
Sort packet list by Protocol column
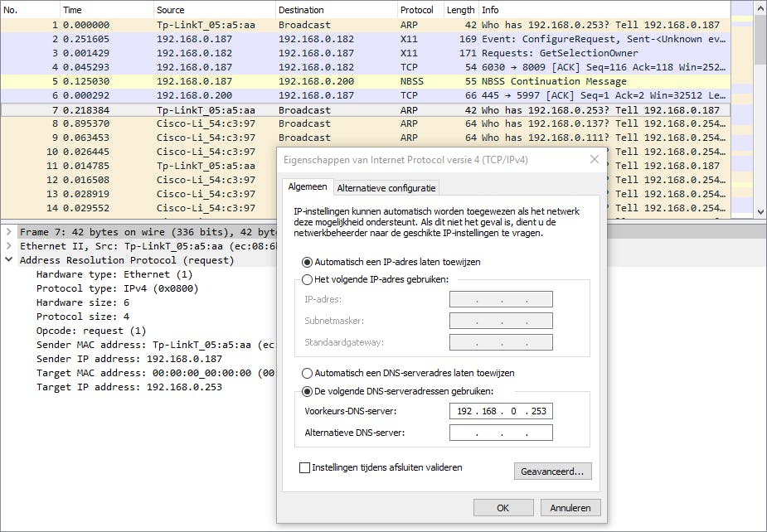(420, 10)
